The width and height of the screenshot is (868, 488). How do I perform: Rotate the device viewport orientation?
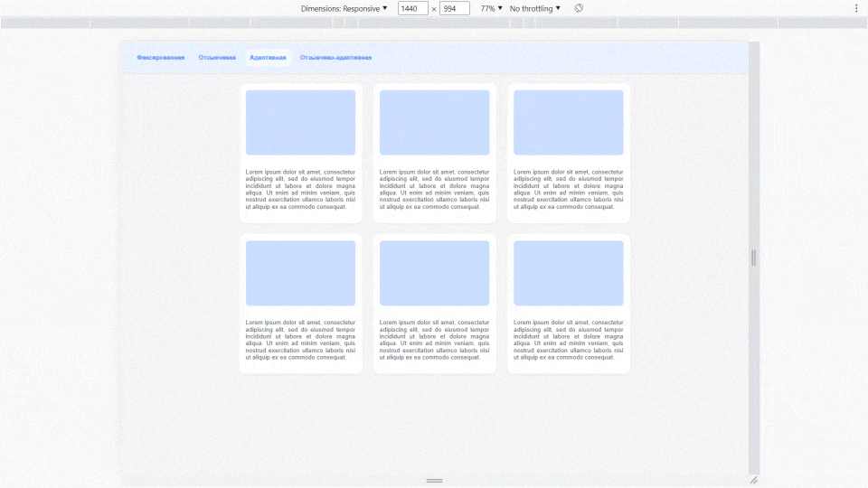click(579, 8)
